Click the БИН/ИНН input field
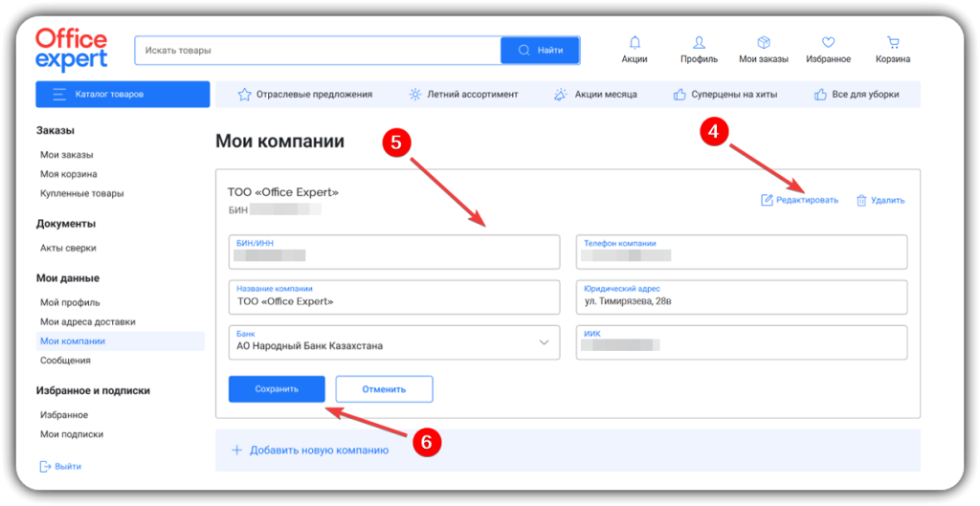Screen dimensions: 980x506 click(394, 252)
